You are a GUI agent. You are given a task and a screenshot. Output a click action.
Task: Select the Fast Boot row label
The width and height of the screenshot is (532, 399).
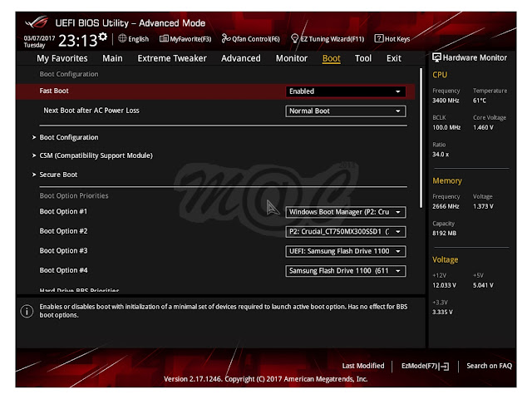coord(54,91)
